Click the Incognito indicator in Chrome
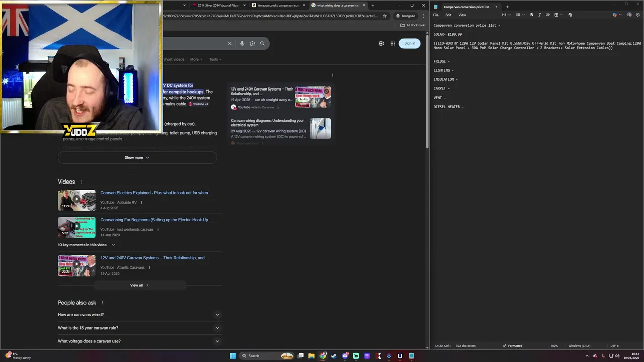Screen dimensions: 644x362 (x=405, y=16)
